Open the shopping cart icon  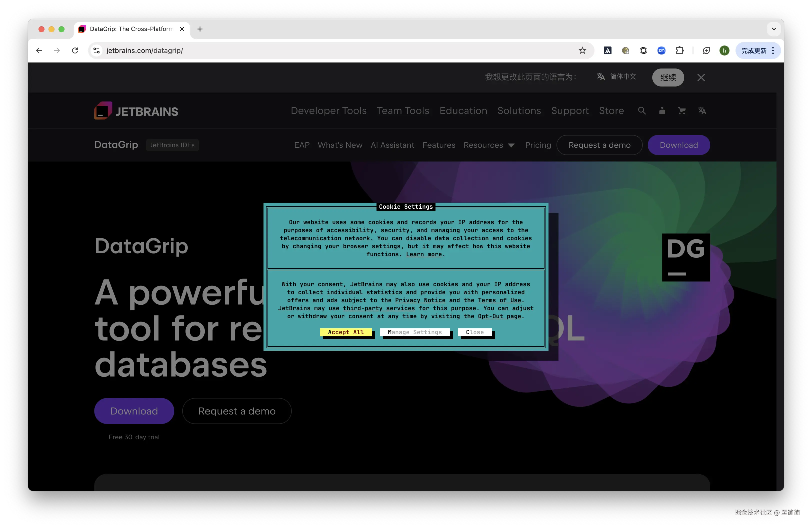click(x=682, y=110)
